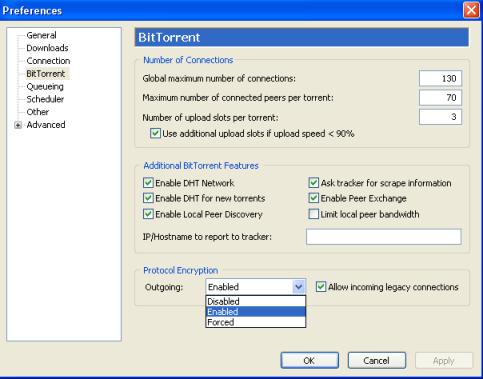
Task: Confirm settings with the OK button
Action: (x=310, y=360)
